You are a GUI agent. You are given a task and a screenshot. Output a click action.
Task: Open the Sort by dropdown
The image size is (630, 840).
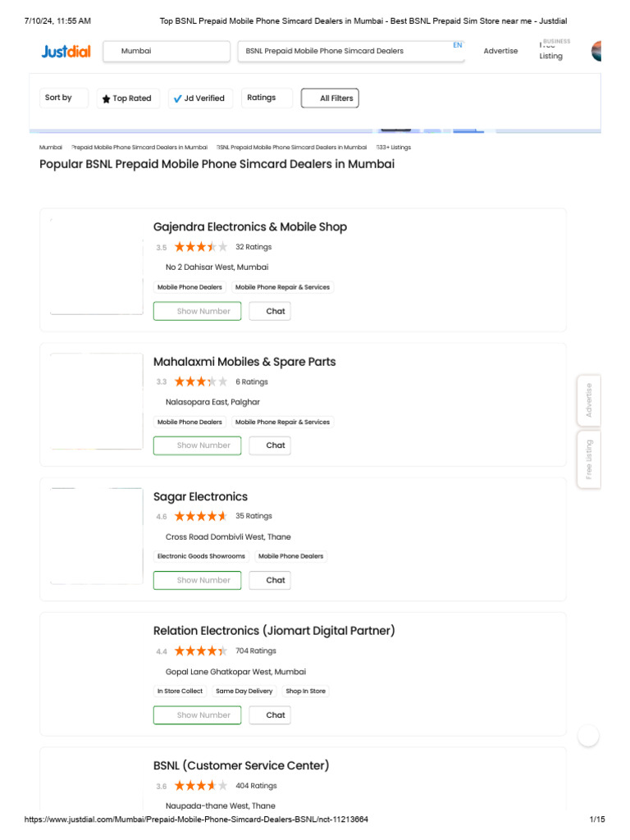click(x=64, y=98)
